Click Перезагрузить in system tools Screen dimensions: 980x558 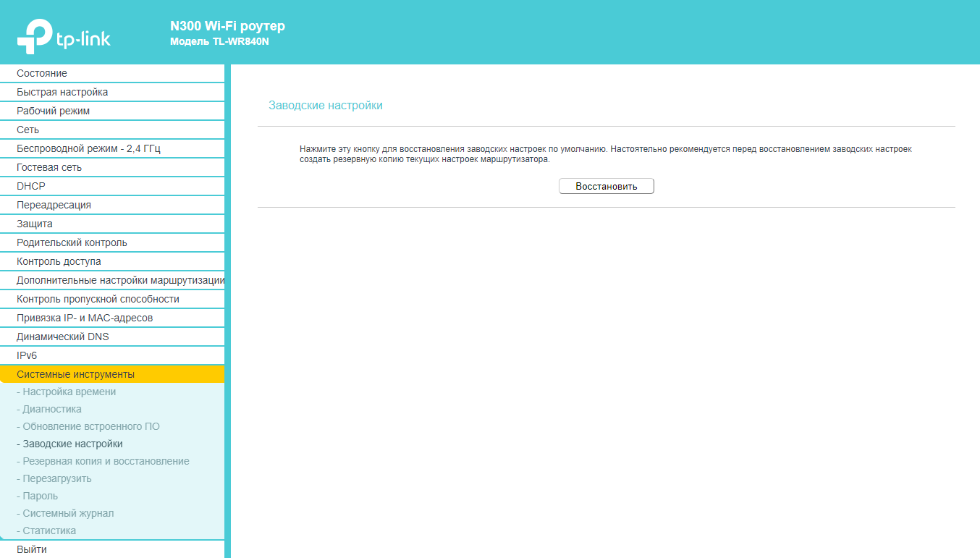pyautogui.click(x=56, y=478)
